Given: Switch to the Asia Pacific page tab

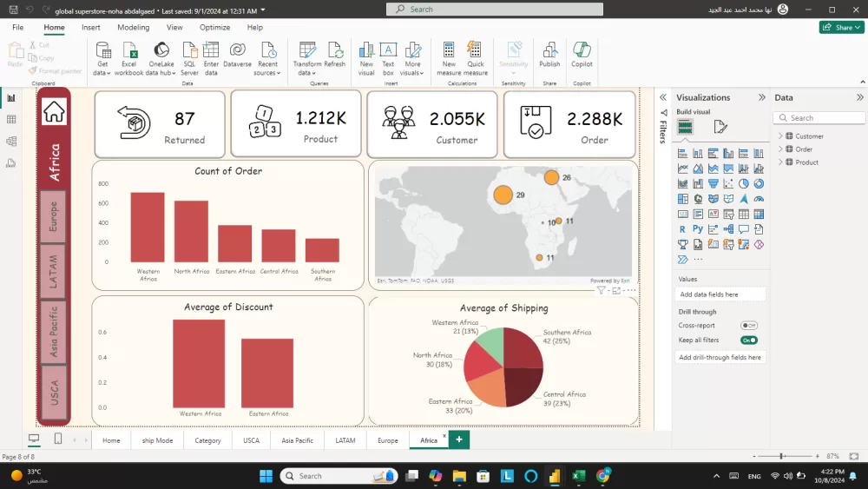Looking at the screenshot, I should (297, 440).
